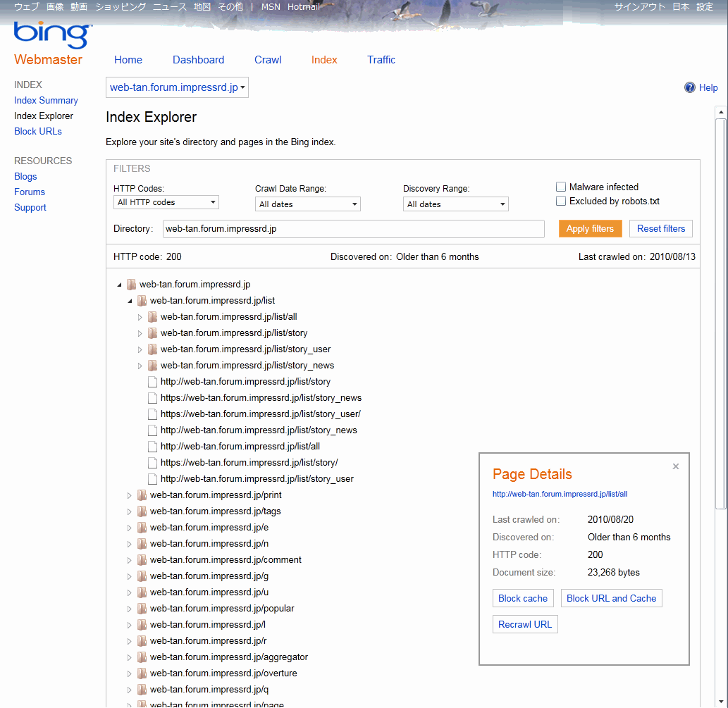Click the Help question mark icon
This screenshot has width=728, height=708.
coord(690,87)
